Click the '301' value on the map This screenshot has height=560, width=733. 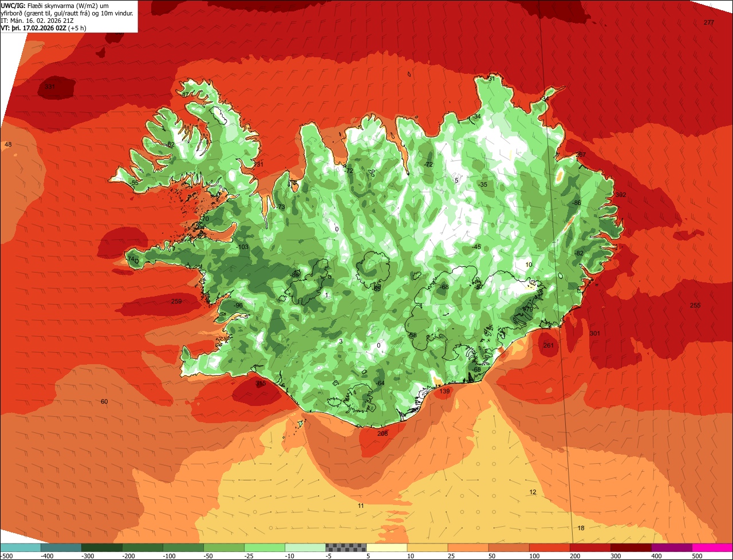[x=595, y=333]
